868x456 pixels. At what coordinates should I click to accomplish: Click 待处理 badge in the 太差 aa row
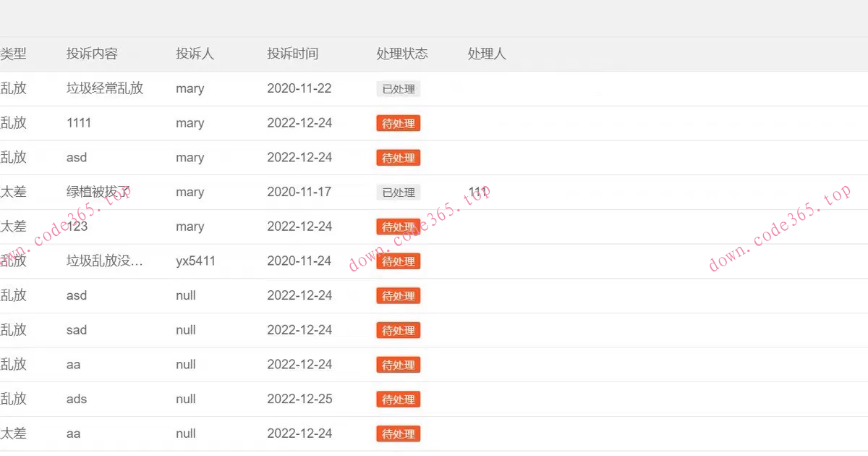click(399, 434)
